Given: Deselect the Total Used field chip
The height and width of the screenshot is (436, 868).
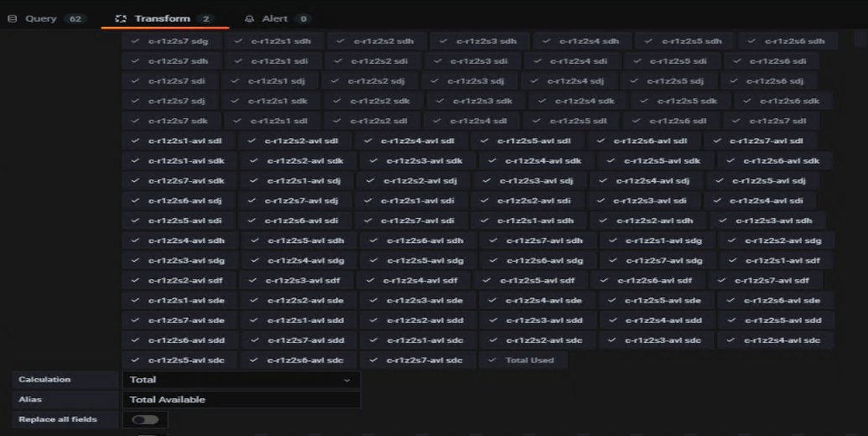Looking at the screenshot, I should point(523,361).
